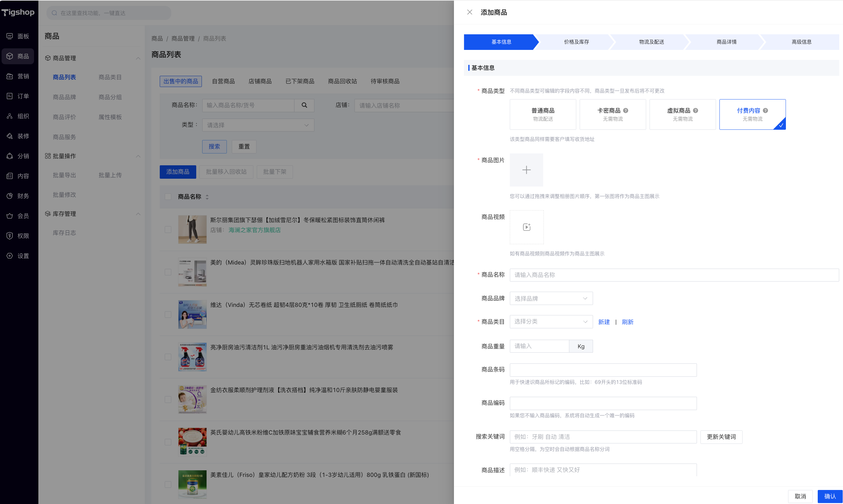Click the 更新关键词 button

721,437
